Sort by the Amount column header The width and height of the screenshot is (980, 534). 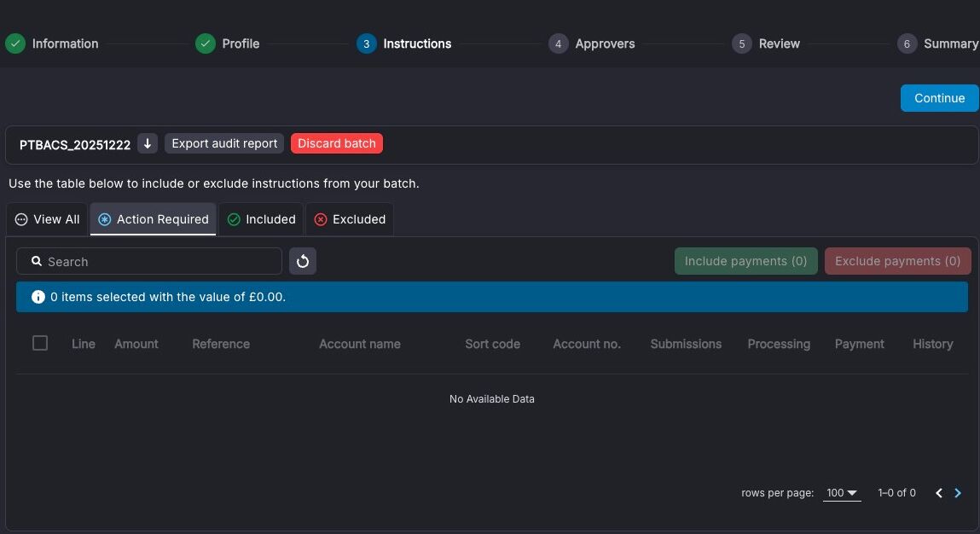[136, 344]
